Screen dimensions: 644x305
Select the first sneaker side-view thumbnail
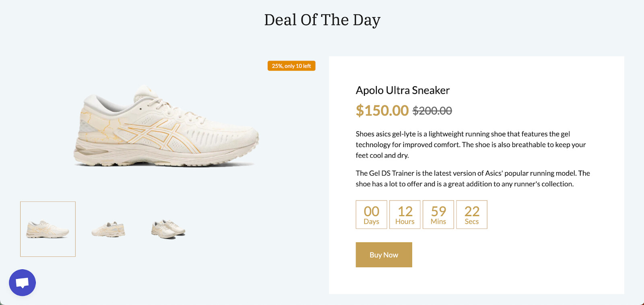click(x=48, y=229)
